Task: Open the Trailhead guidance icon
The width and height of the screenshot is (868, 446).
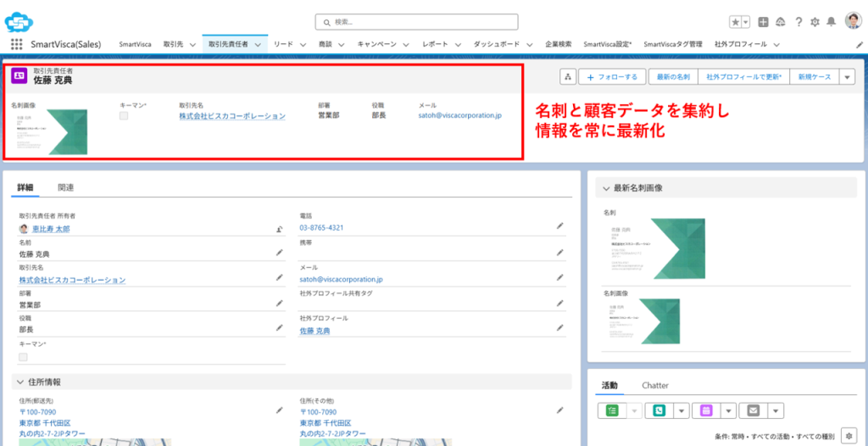Action: point(781,22)
